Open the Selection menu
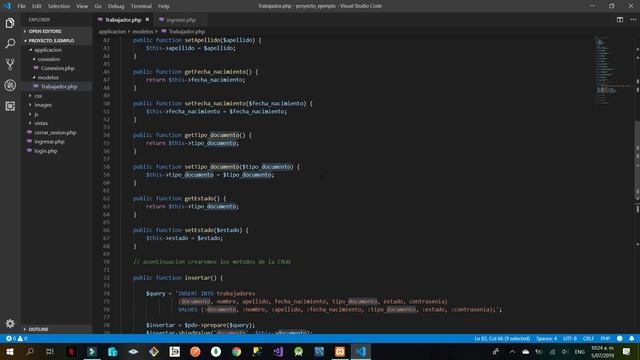This screenshot has width=640, height=360. point(59,6)
